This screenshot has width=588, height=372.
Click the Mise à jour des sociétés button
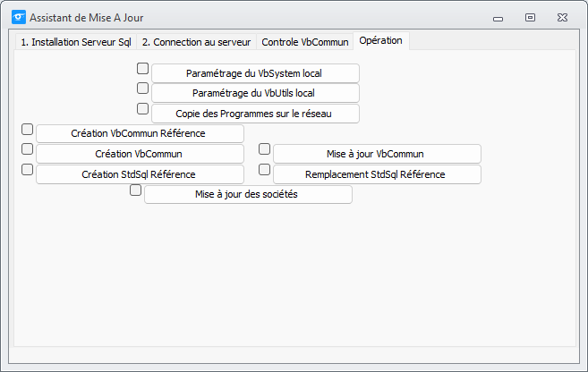tap(248, 194)
